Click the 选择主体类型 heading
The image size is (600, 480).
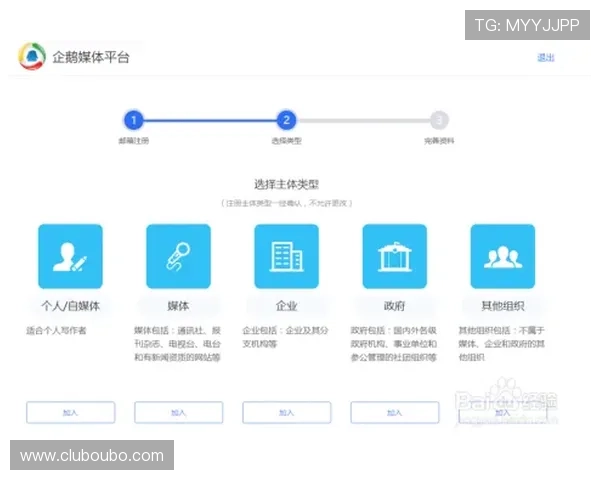point(287,184)
